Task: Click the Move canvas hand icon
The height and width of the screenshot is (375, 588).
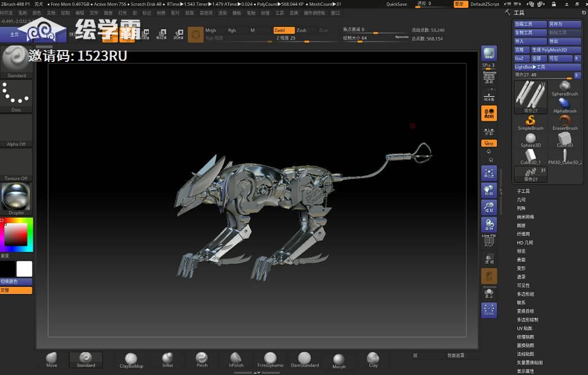Action: (489, 190)
